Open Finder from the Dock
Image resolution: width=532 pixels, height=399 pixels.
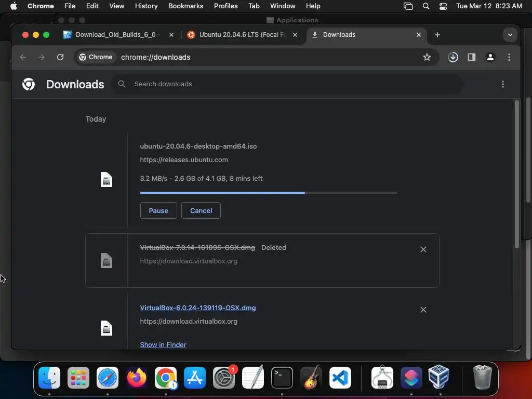(x=49, y=378)
